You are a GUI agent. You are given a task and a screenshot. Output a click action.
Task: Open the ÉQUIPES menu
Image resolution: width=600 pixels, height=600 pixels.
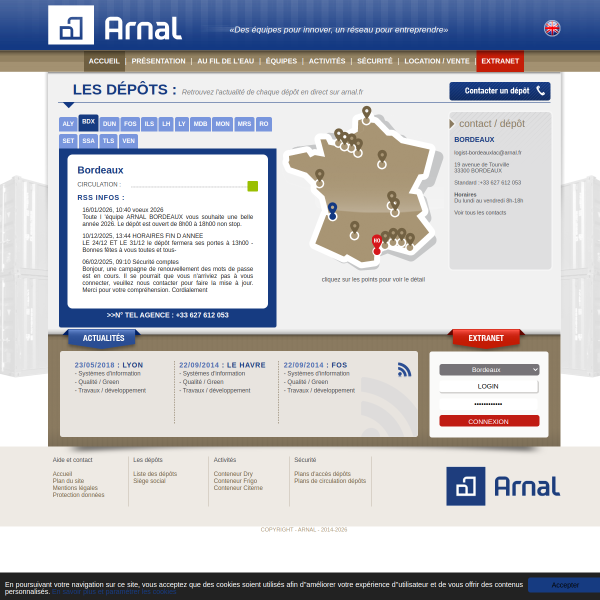click(281, 61)
